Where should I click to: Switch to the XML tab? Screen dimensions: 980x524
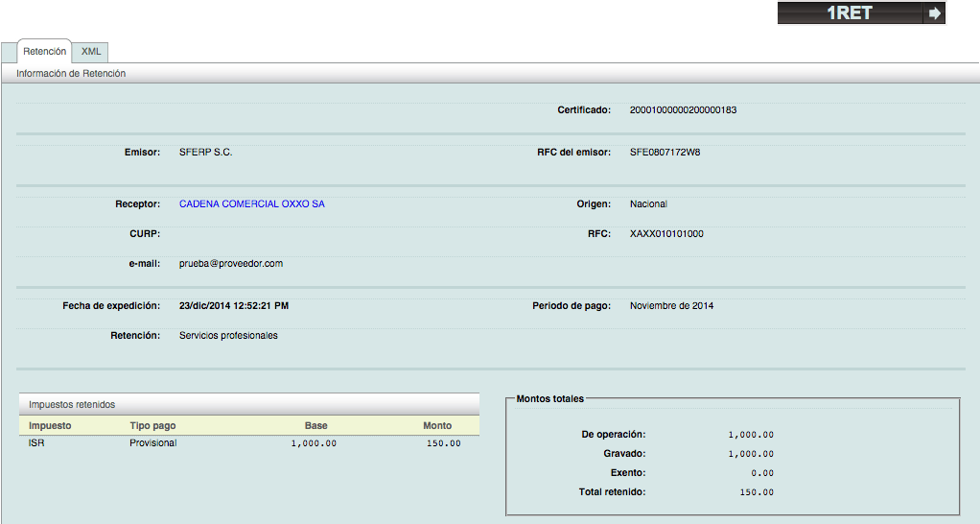91,52
